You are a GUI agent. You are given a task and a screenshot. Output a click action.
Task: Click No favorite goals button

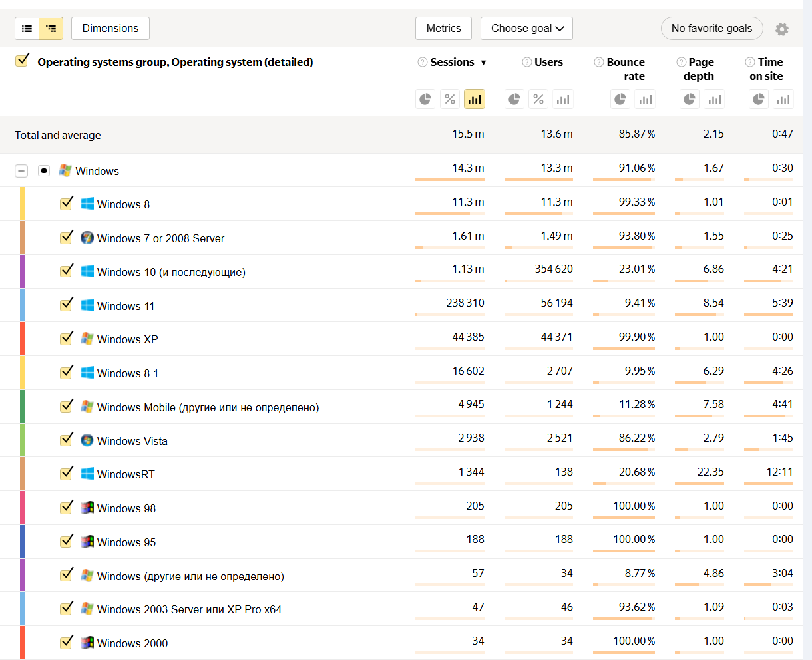(711, 29)
